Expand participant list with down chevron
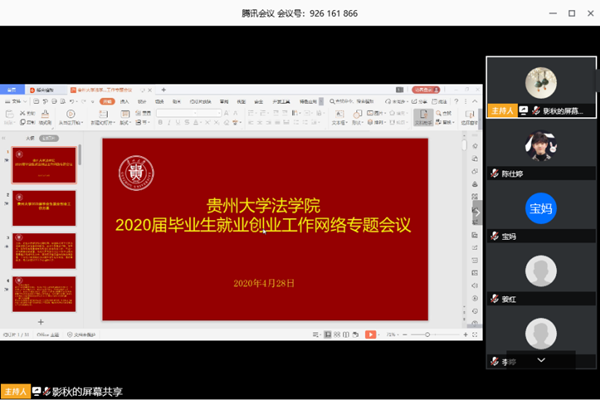Image resolution: width=600 pixels, height=400 pixels. (x=541, y=358)
